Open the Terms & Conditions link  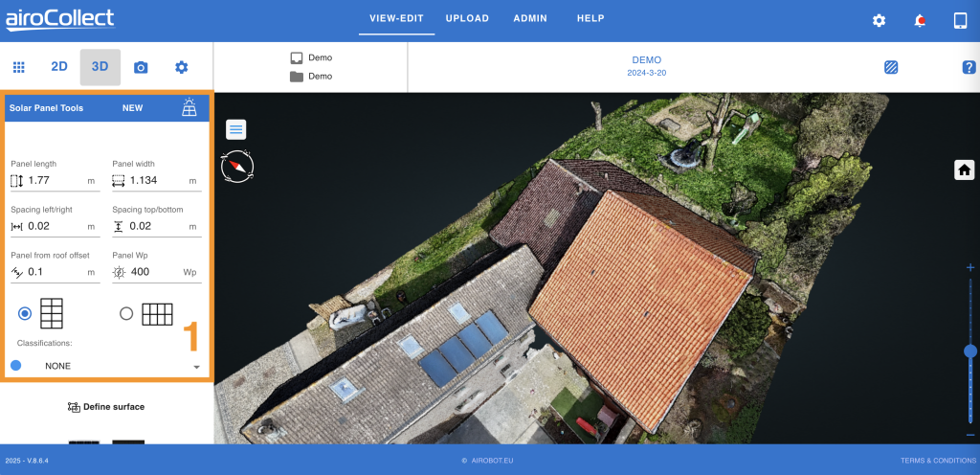(937, 461)
